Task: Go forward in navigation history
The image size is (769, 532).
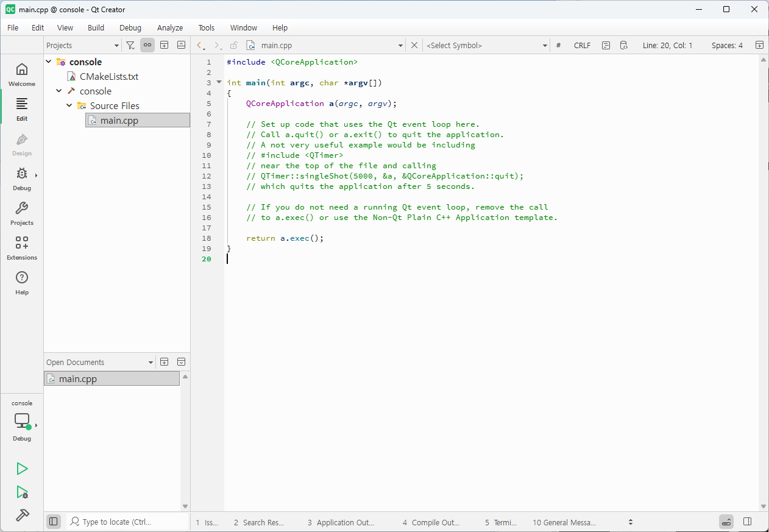Action: 218,45
